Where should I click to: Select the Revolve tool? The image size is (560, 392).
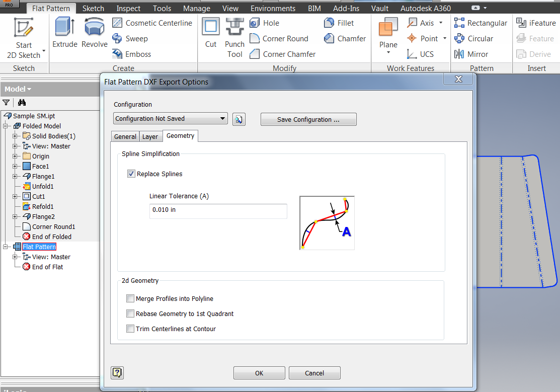tap(94, 33)
